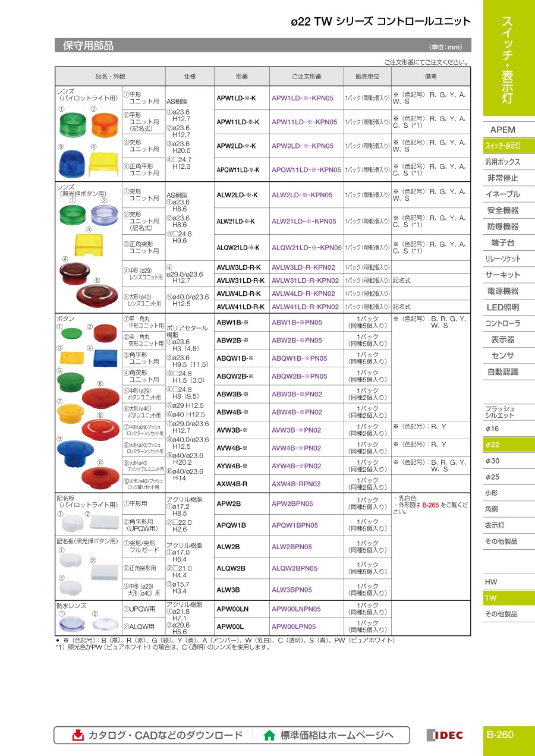Click the green home icon in footer
Viewport: 535px width, 756px height.
tap(269, 735)
